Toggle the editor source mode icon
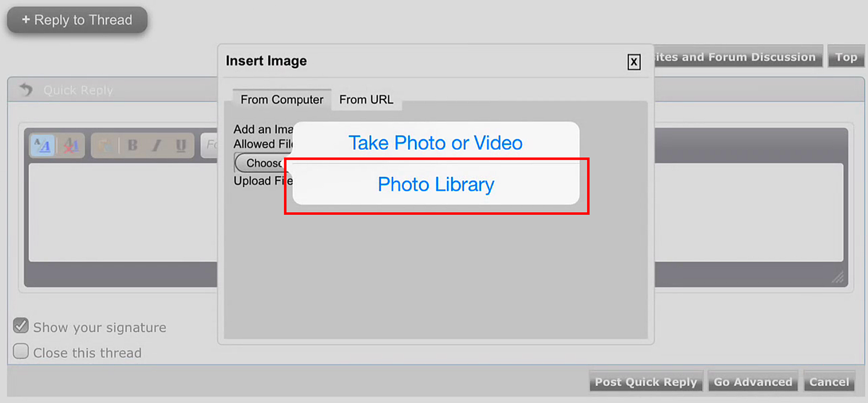 (x=42, y=145)
